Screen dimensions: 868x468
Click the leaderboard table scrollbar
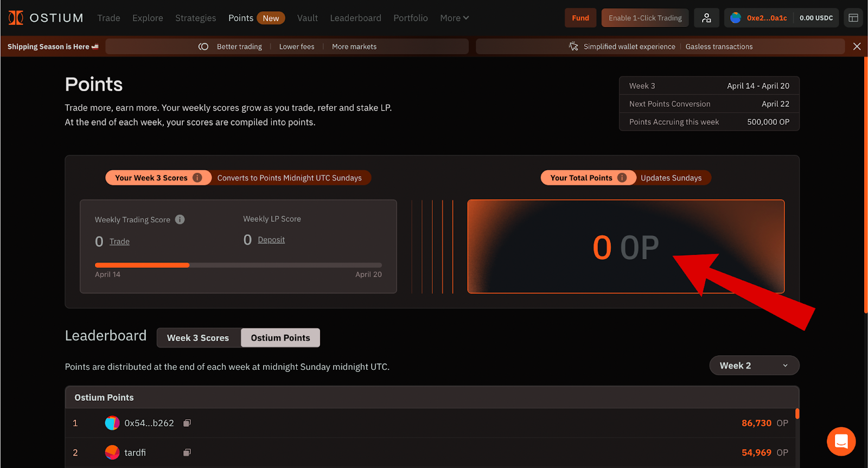pos(797,413)
